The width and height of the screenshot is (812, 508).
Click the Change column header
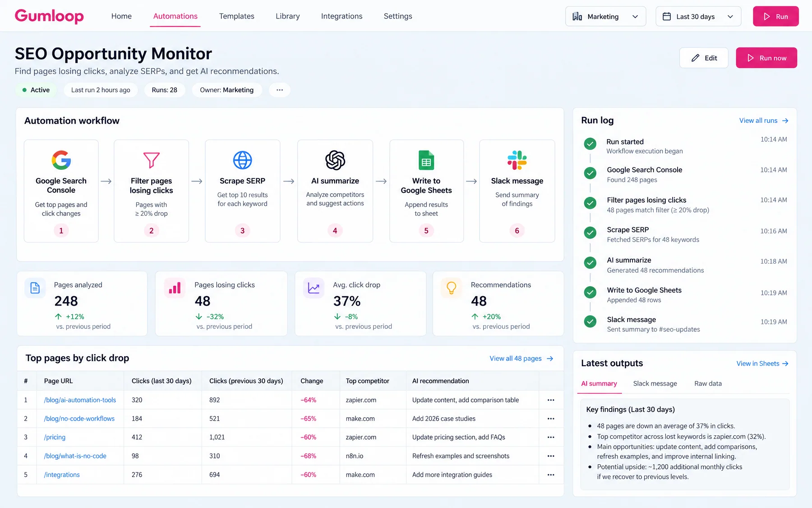tap(312, 381)
